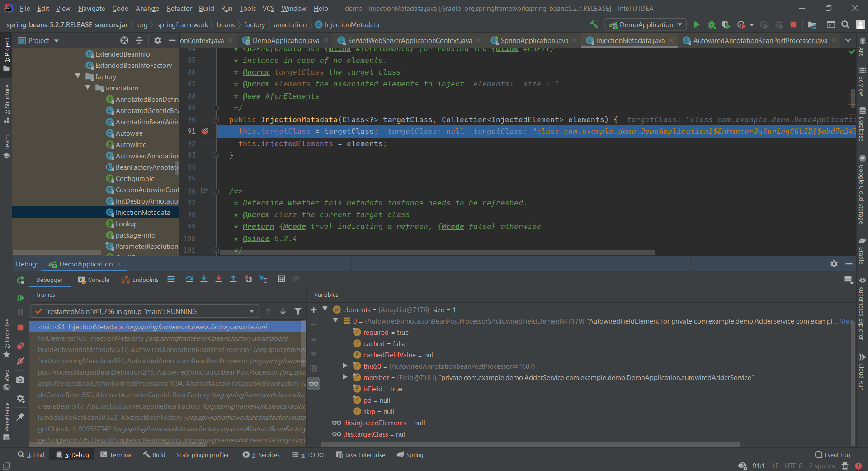Expand the member field variable node
The height and width of the screenshot is (471, 868).
point(345,377)
